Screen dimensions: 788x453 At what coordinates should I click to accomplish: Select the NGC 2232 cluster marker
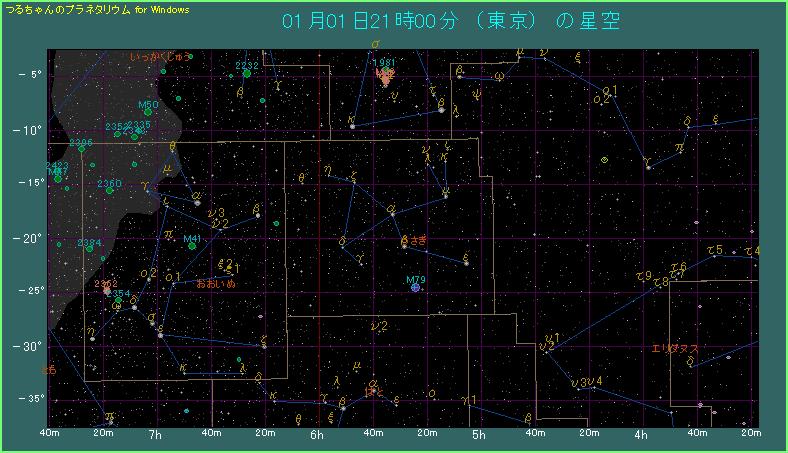247,73
